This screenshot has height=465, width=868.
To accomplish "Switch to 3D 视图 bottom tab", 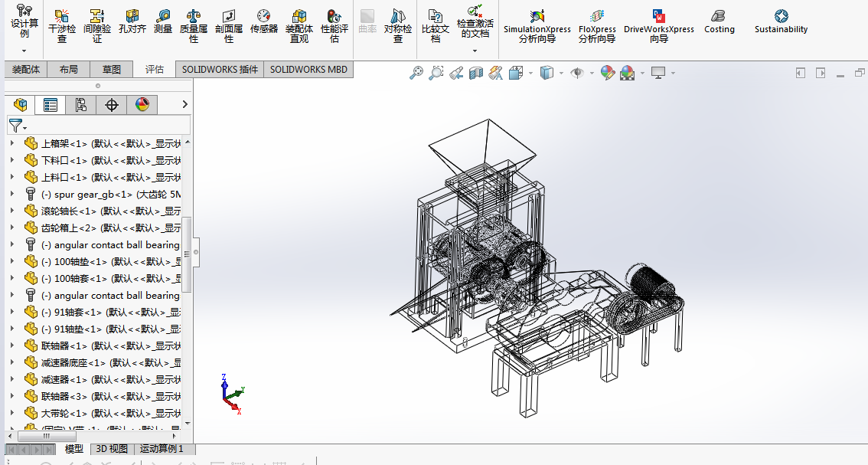I will [111, 448].
